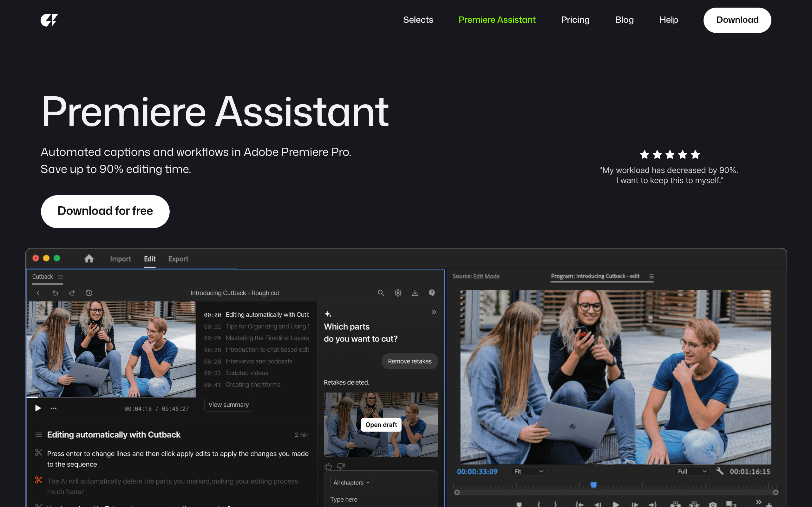
Task: Click the Download for free button
Action: pyautogui.click(x=105, y=211)
